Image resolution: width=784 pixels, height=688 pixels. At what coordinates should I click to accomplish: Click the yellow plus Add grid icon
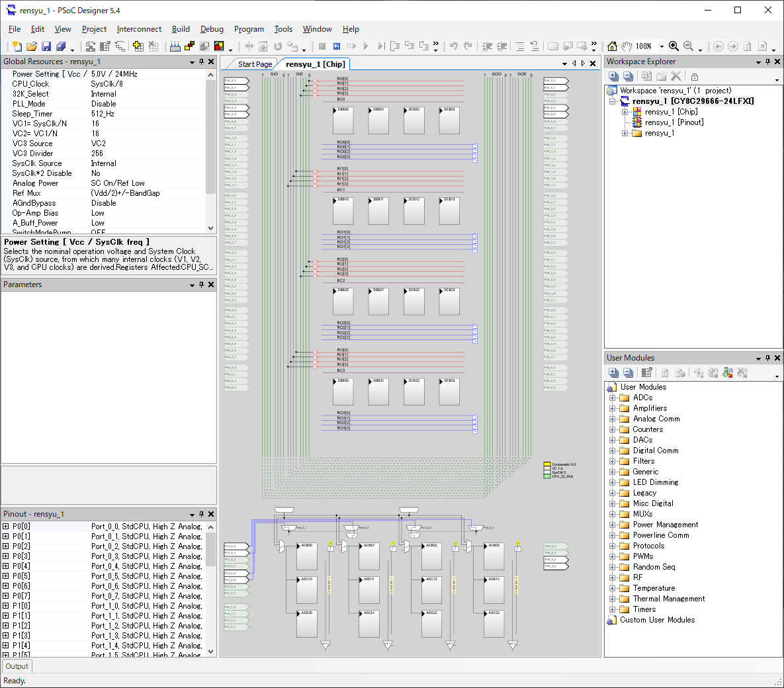point(138,46)
